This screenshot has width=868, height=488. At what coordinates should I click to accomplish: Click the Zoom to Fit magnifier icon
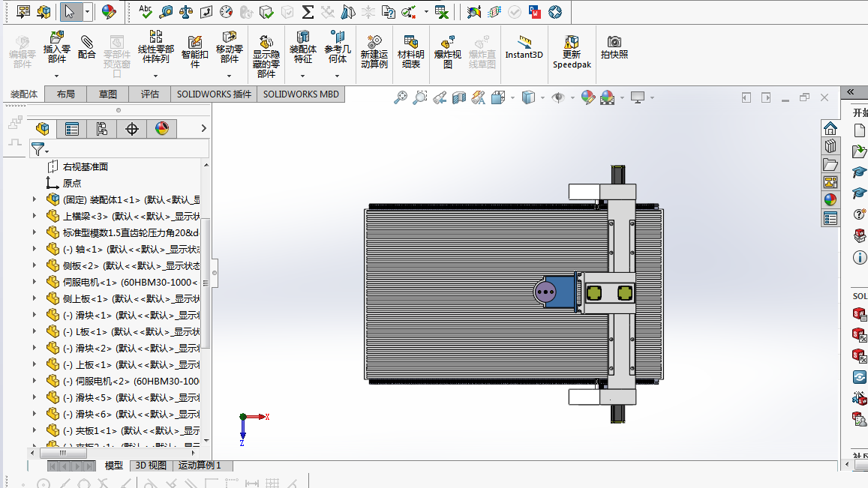click(401, 97)
